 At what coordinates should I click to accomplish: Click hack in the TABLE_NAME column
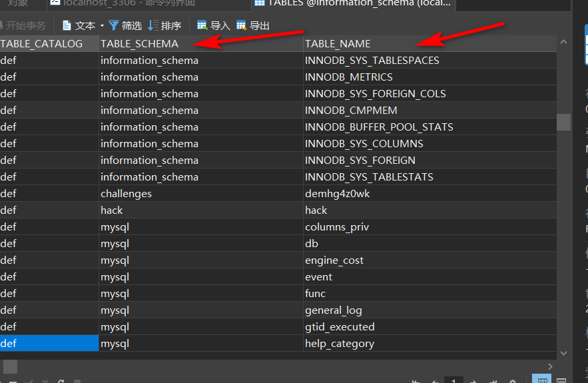click(x=430, y=210)
